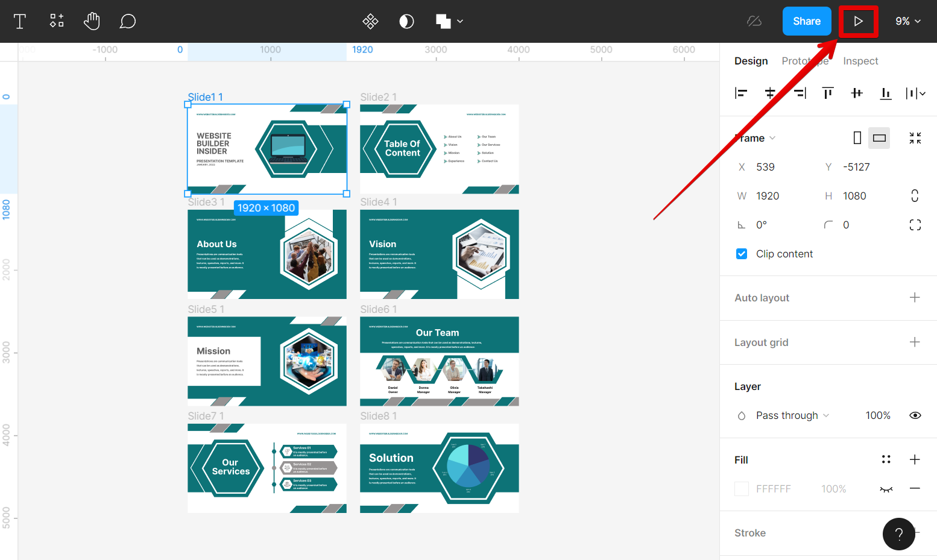The image size is (937, 560).
Task: Click the Resize to fit icon
Action: pos(915,138)
